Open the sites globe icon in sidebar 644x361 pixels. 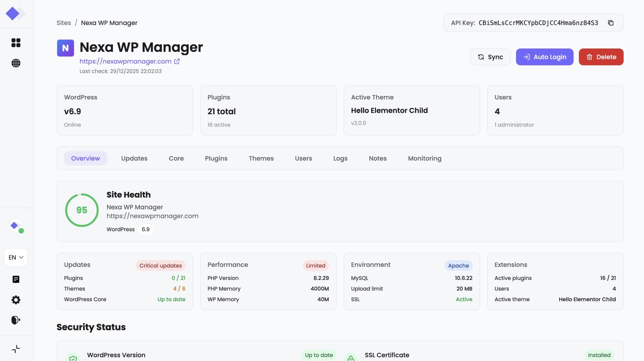(16, 63)
